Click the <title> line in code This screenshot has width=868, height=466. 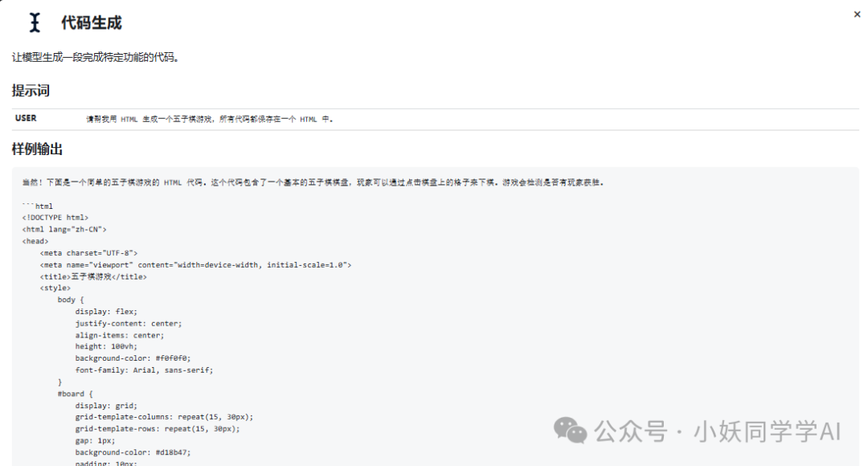[x=93, y=276]
